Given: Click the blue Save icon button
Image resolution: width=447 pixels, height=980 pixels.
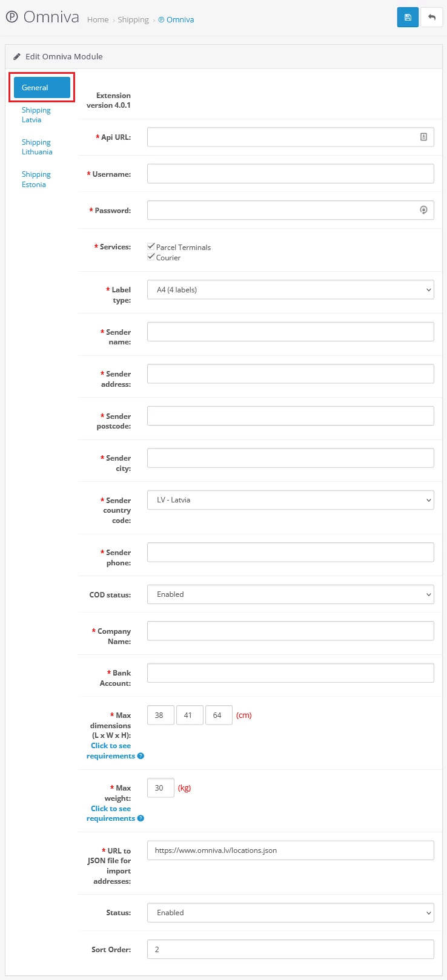Looking at the screenshot, I should 408,18.
